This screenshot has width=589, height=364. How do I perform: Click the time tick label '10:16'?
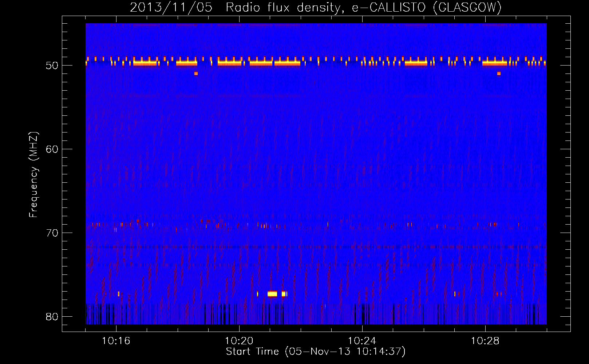tap(116, 341)
